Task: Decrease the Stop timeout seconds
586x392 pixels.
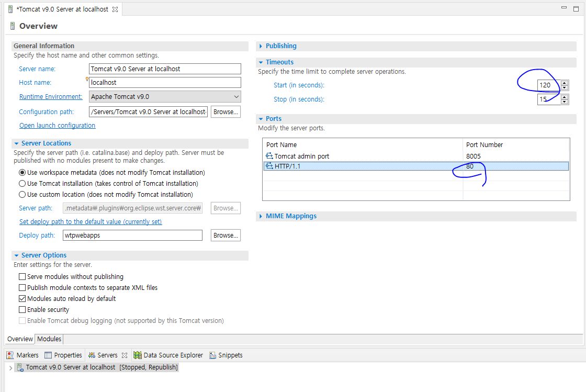Action: [565, 102]
